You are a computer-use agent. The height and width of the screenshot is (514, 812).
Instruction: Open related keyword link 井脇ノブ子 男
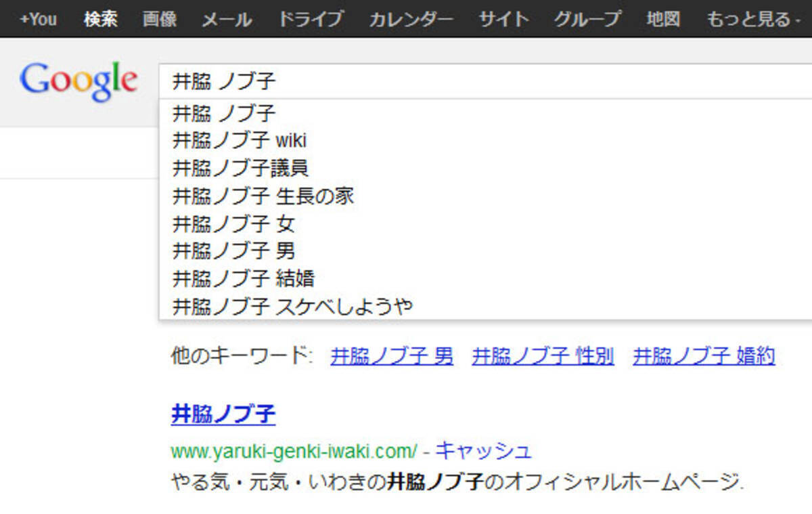click(x=392, y=356)
